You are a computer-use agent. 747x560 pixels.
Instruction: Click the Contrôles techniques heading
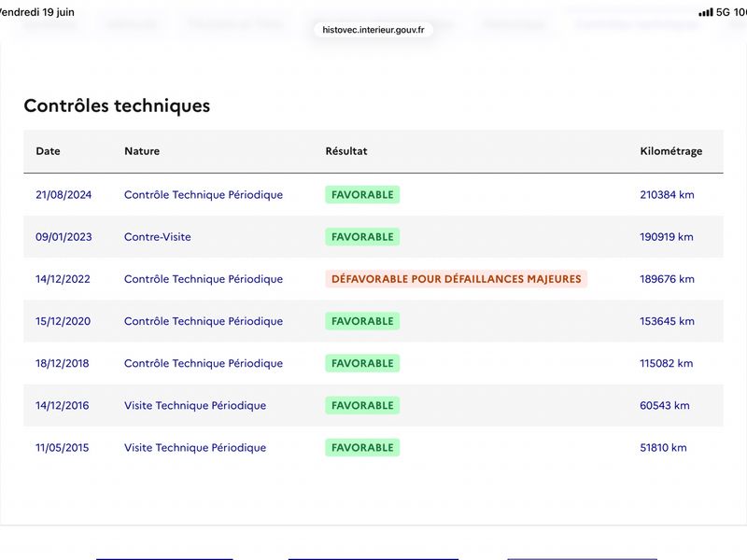[x=117, y=105]
